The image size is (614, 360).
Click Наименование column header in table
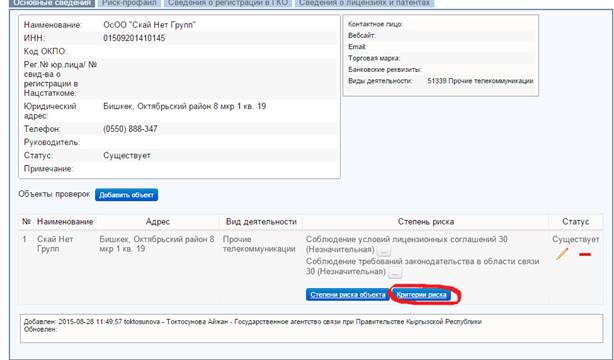click(65, 222)
